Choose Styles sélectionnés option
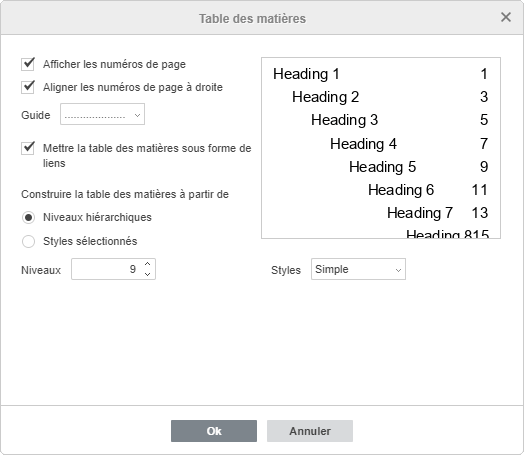The image size is (524, 455). (28, 241)
